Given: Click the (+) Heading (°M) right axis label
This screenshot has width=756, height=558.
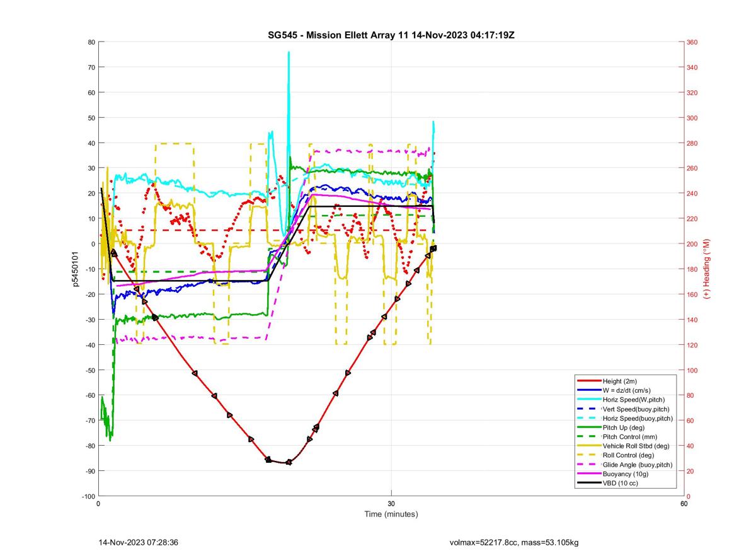Looking at the screenshot, I should tap(707, 269).
